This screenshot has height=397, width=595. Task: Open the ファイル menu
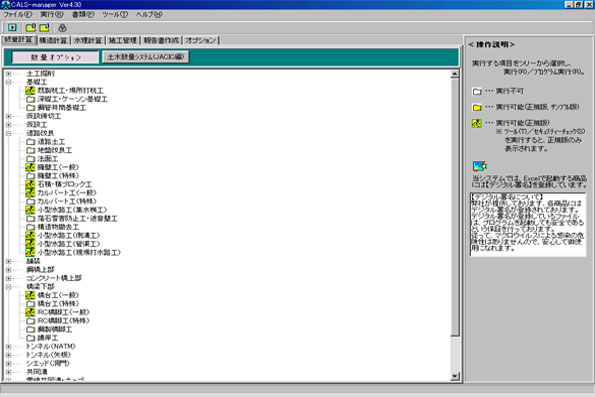17,14
